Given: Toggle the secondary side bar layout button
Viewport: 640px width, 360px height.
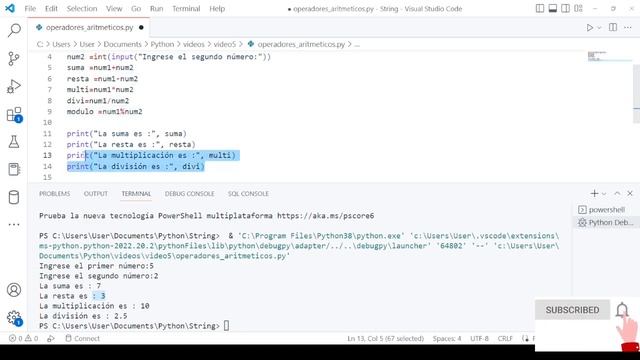Looking at the screenshot, I should (x=565, y=8).
